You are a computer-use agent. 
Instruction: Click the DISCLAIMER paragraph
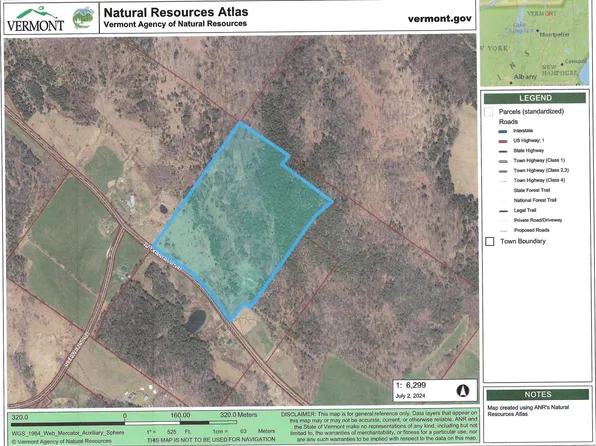point(379,426)
